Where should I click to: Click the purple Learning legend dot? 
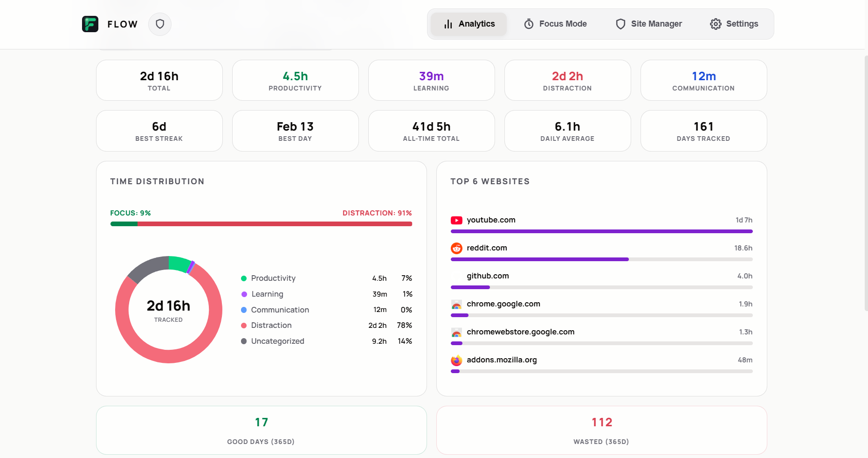pos(244,294)
